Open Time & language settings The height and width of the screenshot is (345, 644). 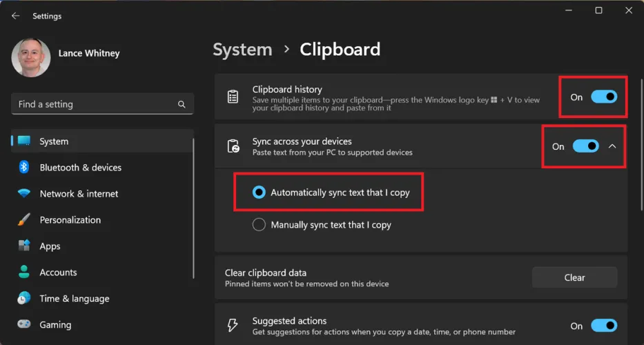click(x=75, y=299)
